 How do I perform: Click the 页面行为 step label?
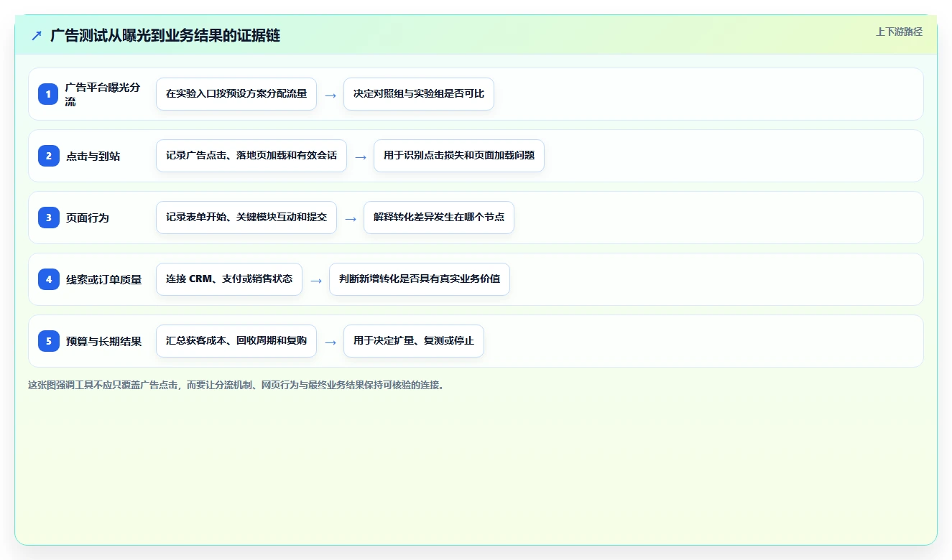tap(88, 218)
